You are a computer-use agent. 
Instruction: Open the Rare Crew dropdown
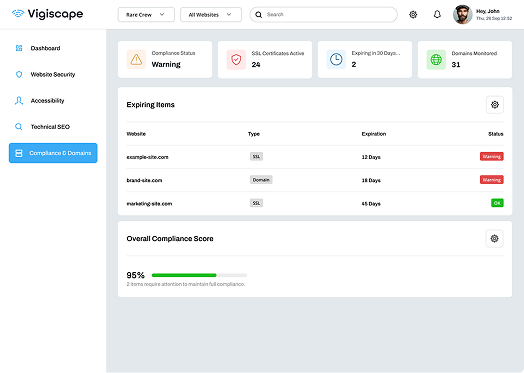click(x=146, y=15)
